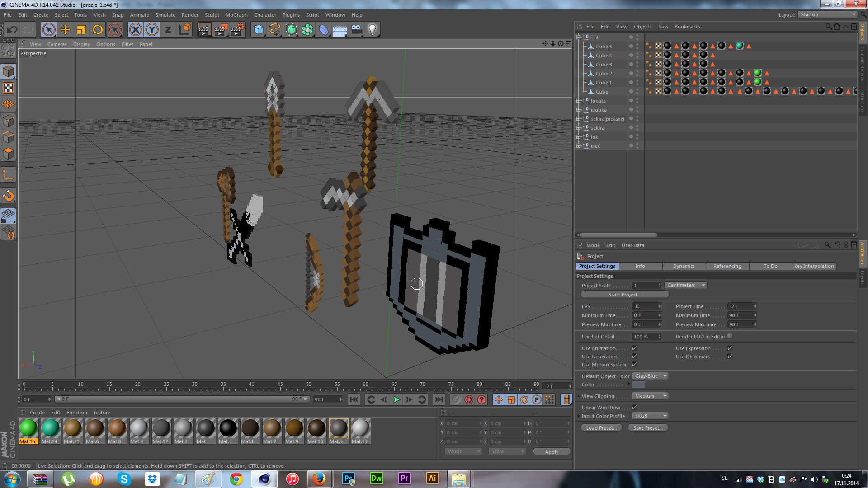Click Record Active Objects keyframe button
This screenshot has height=488, width=868.
click(x=456, y=399)
